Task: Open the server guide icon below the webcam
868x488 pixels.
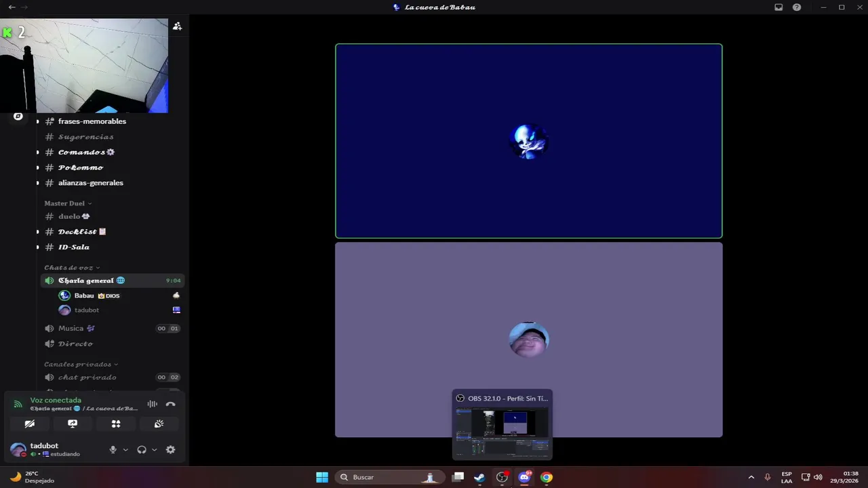Action: [x=18, y=117]
